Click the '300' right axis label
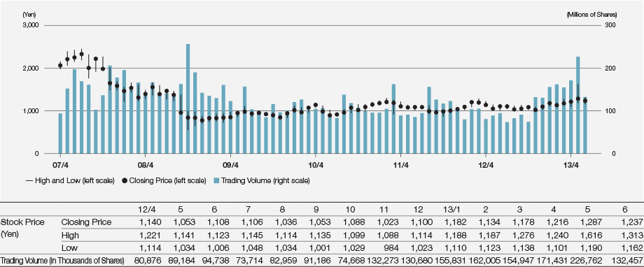644x267 pixels. tap(611, 25)
